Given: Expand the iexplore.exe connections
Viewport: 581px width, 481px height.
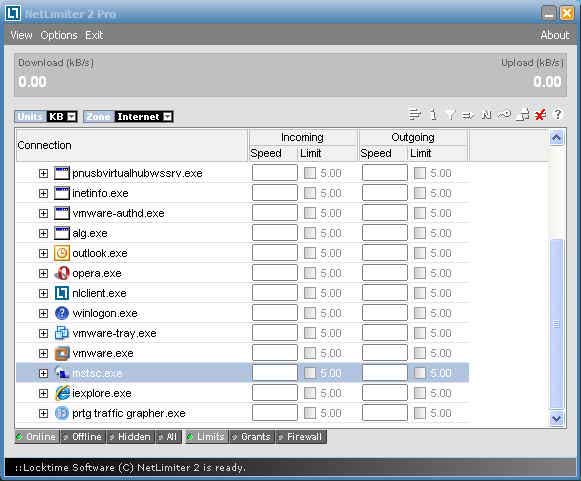Looking at the screenshot, I should click(43, 393).
